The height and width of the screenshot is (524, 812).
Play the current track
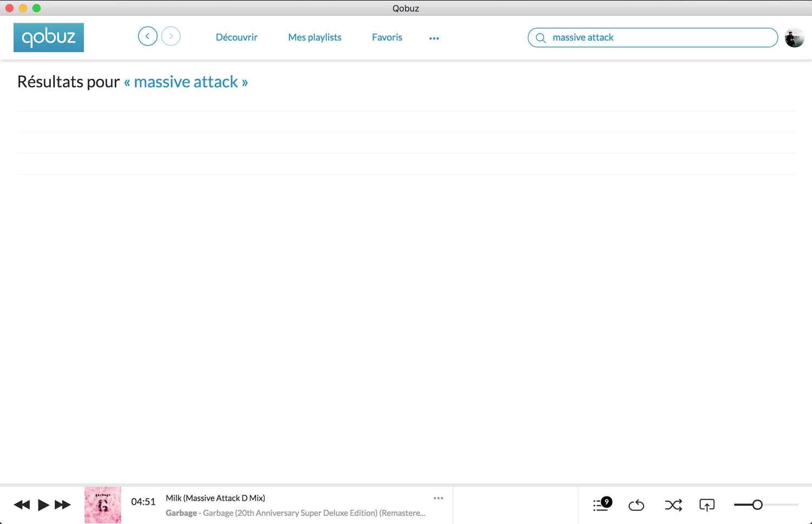tap(43, 505)
